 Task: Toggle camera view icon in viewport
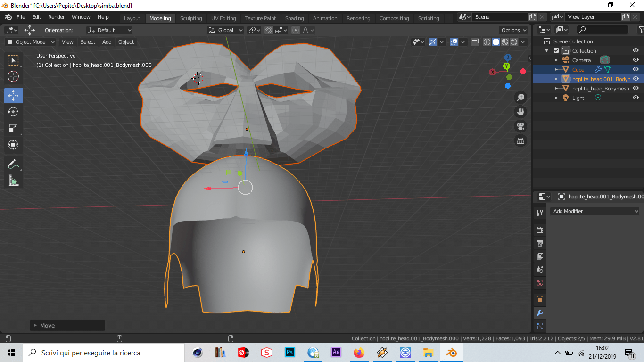(x=520, y=126)
